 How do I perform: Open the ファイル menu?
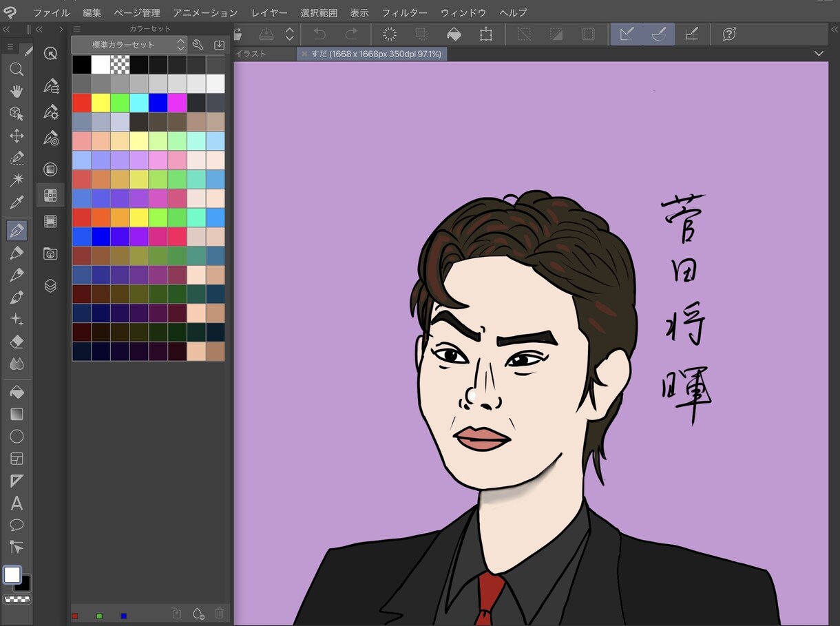(51, 13)
